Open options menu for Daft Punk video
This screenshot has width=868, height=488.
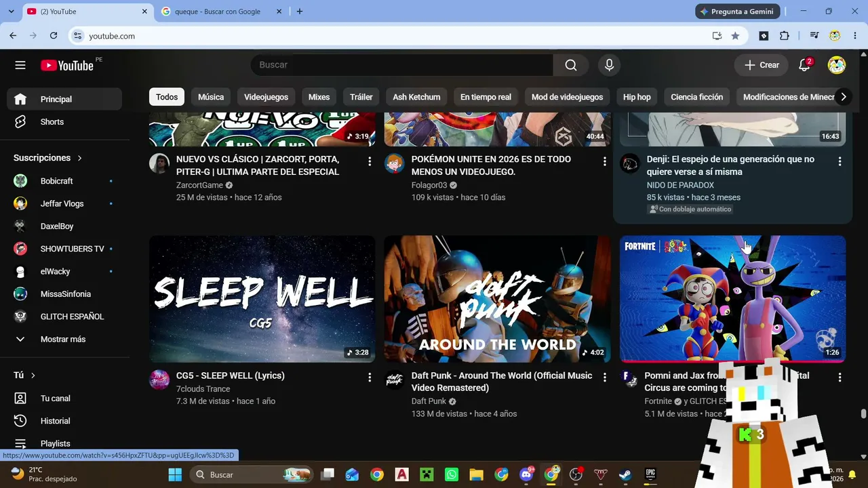[x=605, y=377]
